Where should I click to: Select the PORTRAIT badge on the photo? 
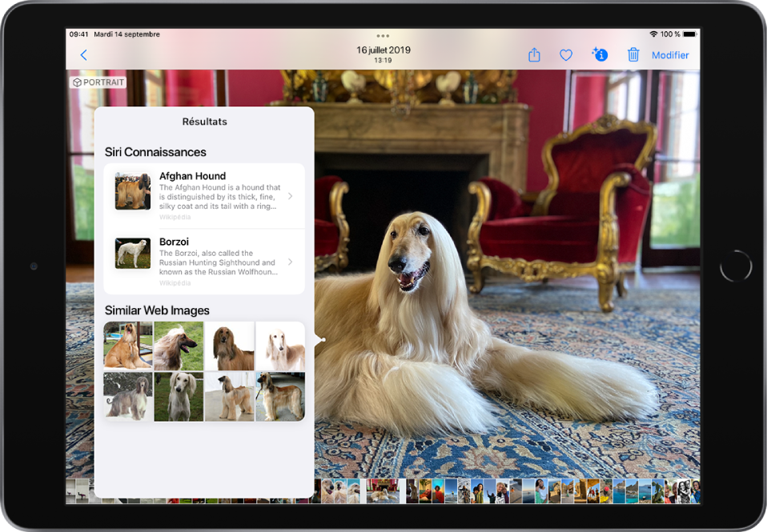tap(97, 82)
